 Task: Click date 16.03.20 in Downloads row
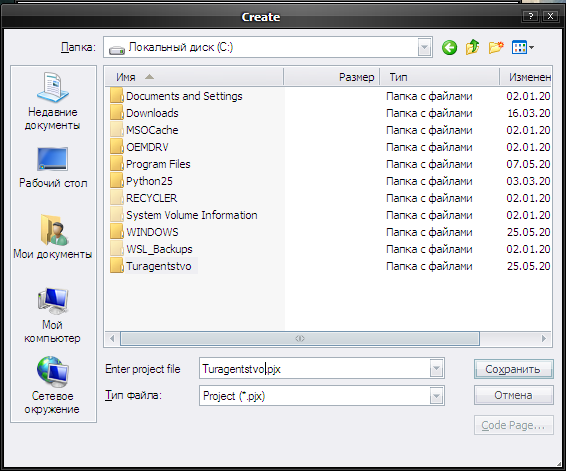click(x=529, y=113)
